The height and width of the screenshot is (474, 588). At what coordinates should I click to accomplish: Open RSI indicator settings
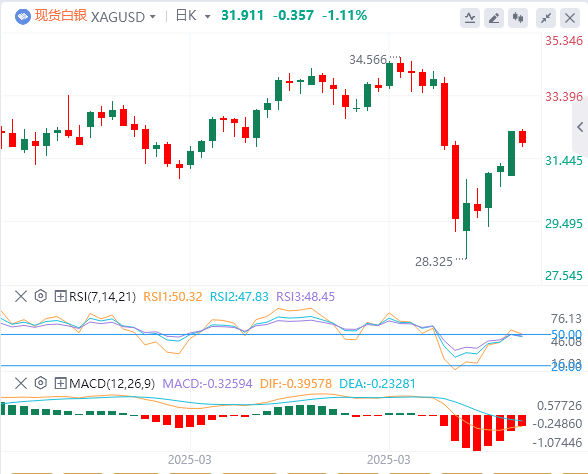(x=40, y=296)
